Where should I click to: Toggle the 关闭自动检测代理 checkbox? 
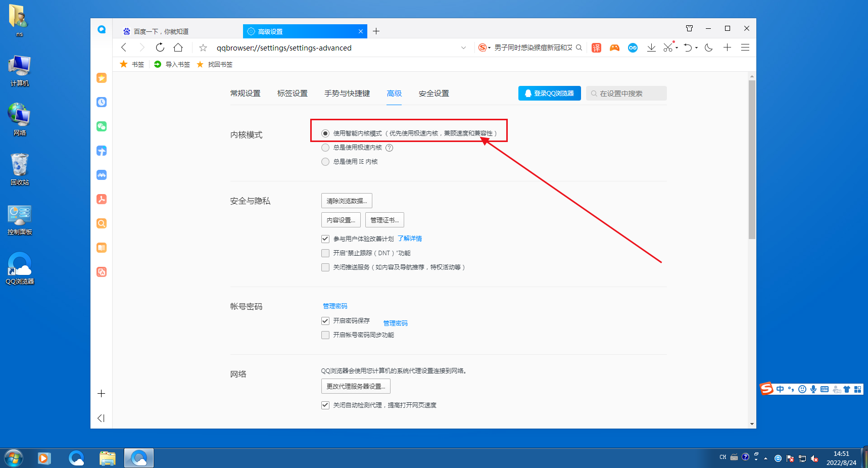click(x=325, y=405)
